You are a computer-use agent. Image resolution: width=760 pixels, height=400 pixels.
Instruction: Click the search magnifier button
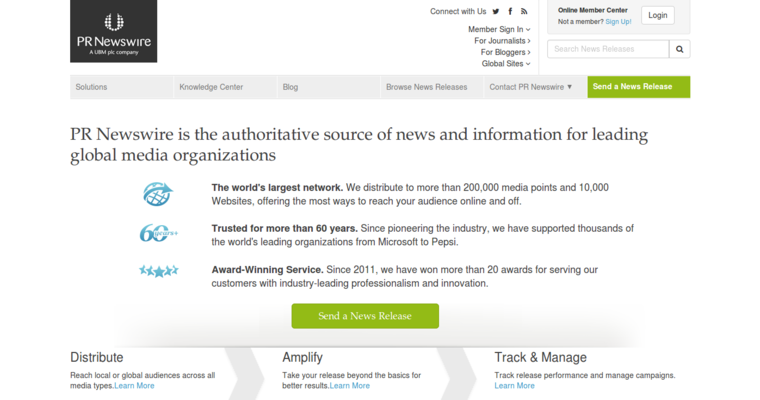pyautogui.click(x=680, y=49)
